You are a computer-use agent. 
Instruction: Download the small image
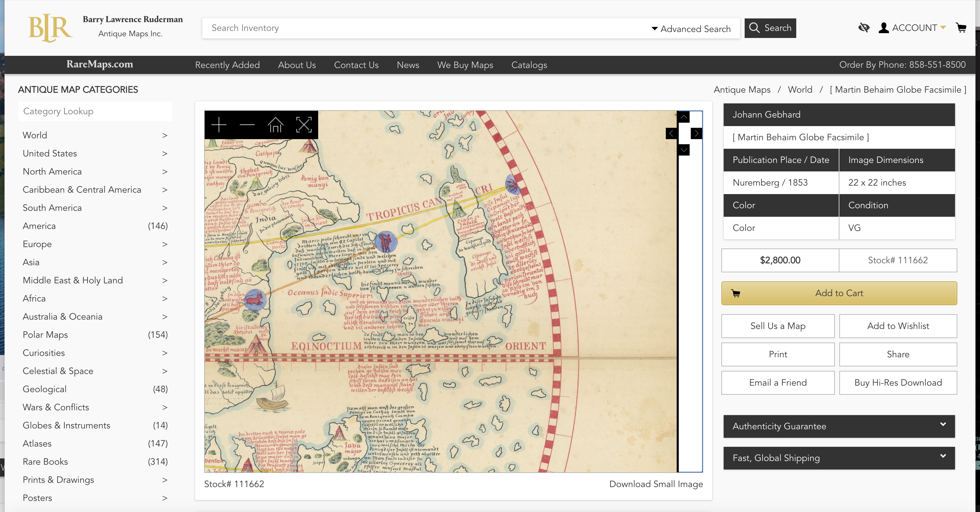656,484
